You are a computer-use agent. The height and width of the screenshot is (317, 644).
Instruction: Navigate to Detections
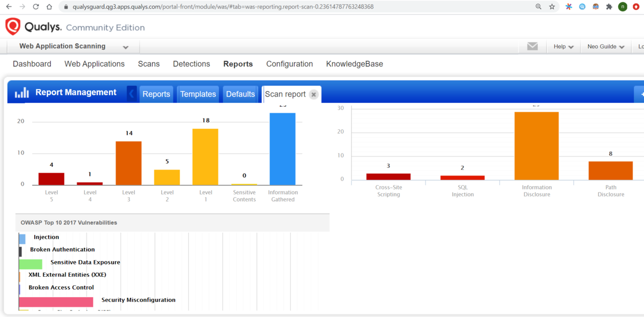point(192,64)
